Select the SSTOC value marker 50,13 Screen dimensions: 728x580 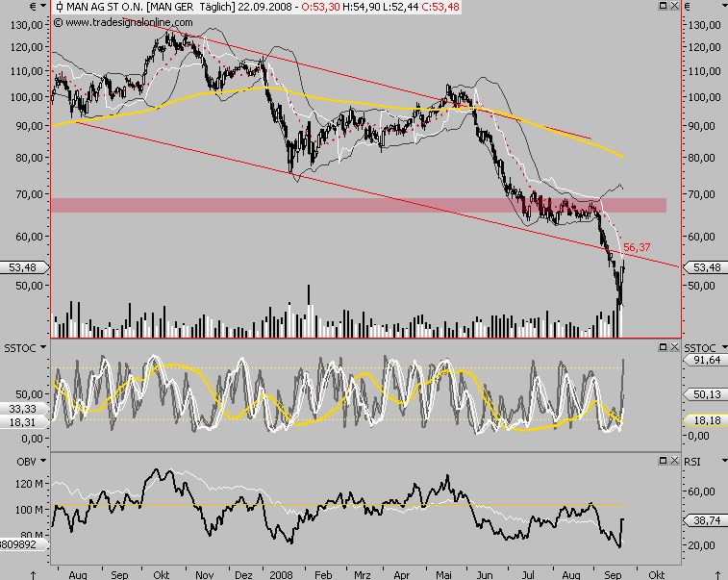pyautogui.click(x=706, y=394)
